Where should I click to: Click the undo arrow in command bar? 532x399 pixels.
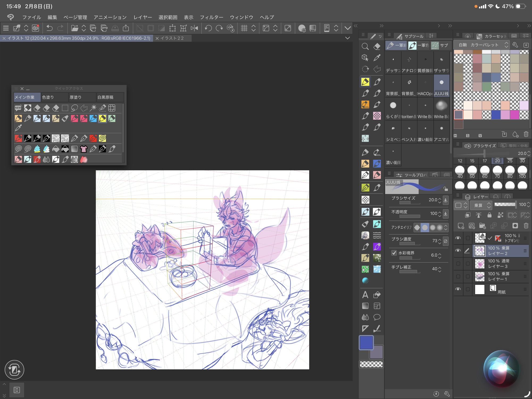(49, 28)
